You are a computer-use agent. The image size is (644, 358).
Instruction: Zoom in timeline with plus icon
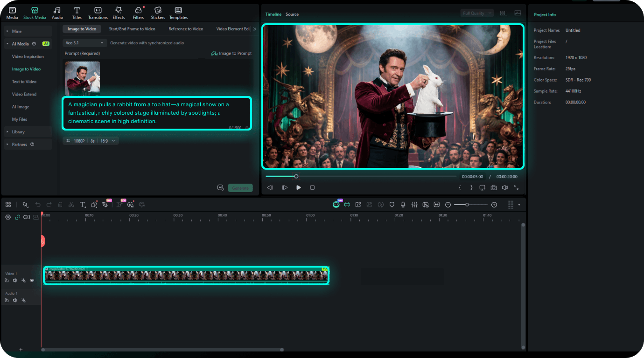(x=494, y=205)
